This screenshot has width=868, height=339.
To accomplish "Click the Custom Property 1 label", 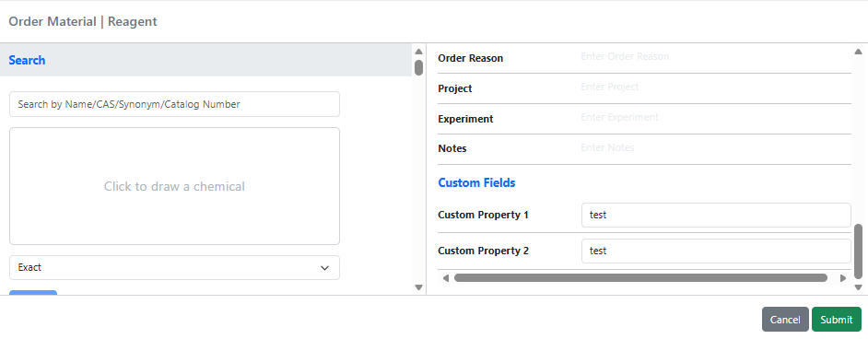I will pyautogui.click(x=483, y=216).
